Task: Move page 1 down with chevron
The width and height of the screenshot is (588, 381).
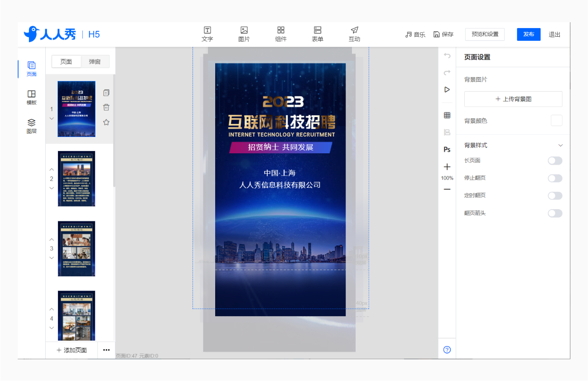Action: click(x=52, y=118)
